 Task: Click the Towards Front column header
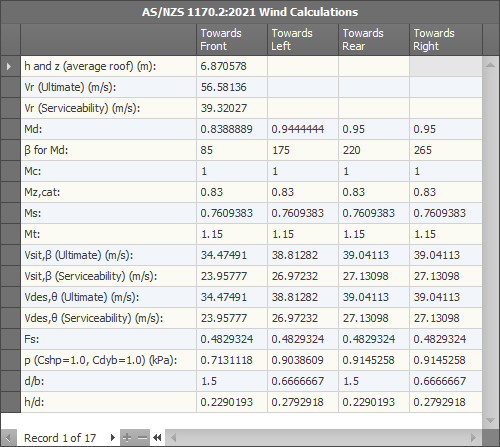pos(232,39)
